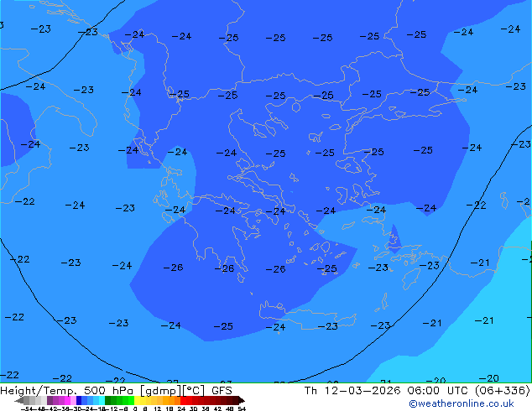Click the dark blue -30 legend swatch

point(79,400)
